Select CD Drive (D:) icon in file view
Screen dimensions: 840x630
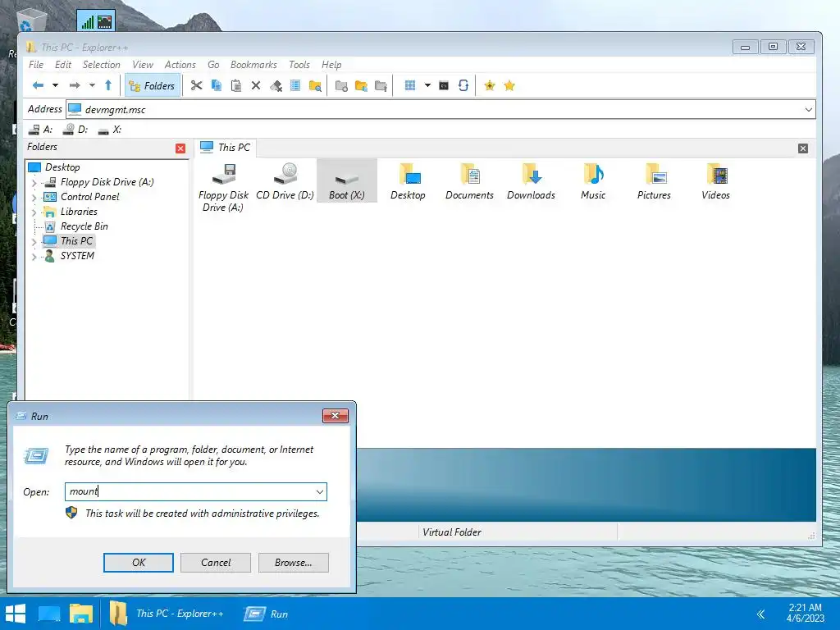click(285, 181)
